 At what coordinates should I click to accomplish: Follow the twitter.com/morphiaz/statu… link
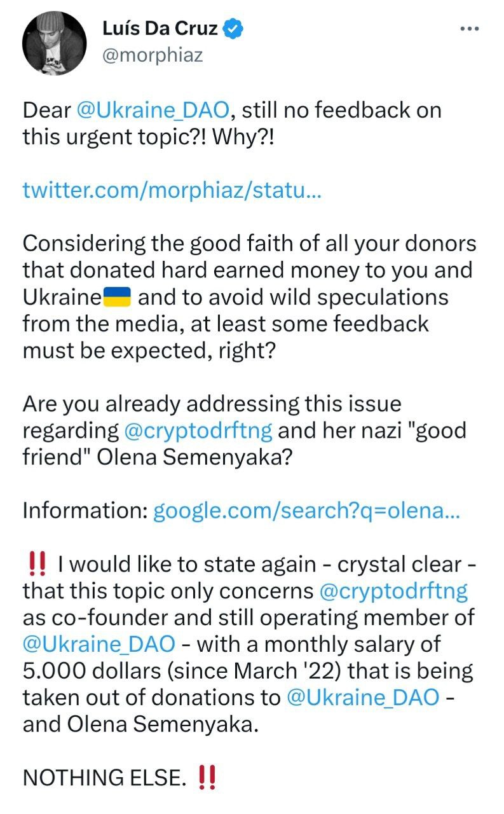(172, 190)
